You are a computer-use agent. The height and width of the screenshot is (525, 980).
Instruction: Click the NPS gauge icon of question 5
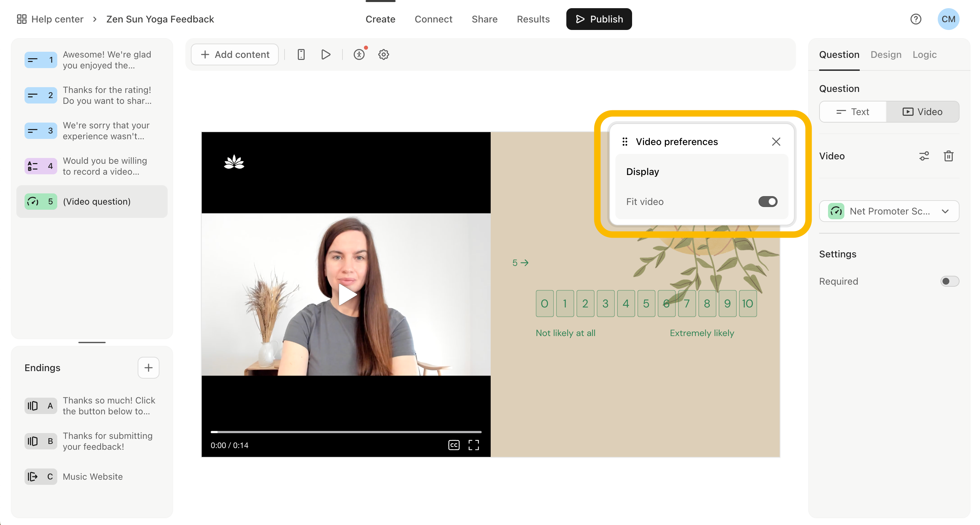click(x=33, y=202)
